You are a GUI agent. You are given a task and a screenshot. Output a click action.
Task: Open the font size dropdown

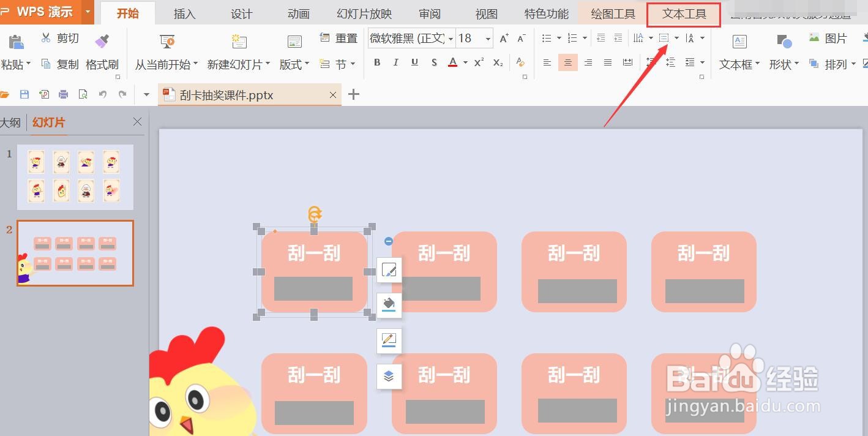pyautogui.click(x=487, y=37)
